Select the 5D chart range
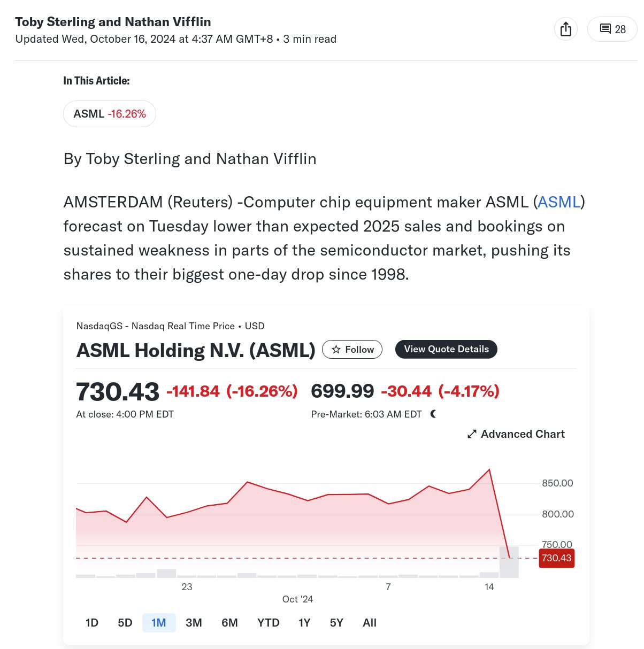644x649 pixels. click(125, 623)
